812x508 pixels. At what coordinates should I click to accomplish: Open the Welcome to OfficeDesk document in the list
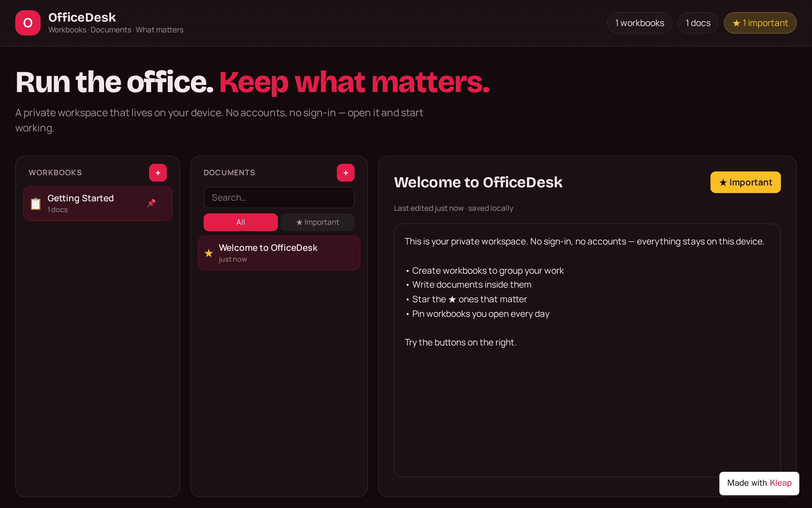click(x=279, y=253)
